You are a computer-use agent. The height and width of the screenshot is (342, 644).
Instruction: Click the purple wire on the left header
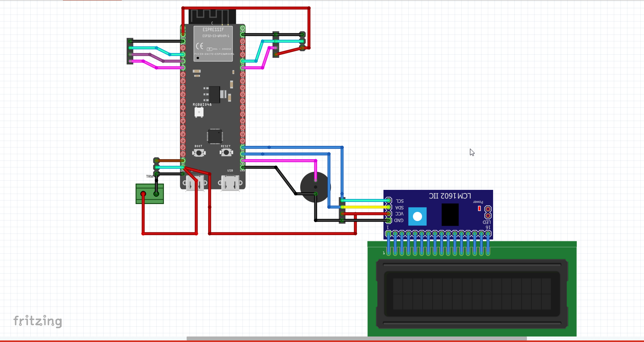tap(156, 58)
